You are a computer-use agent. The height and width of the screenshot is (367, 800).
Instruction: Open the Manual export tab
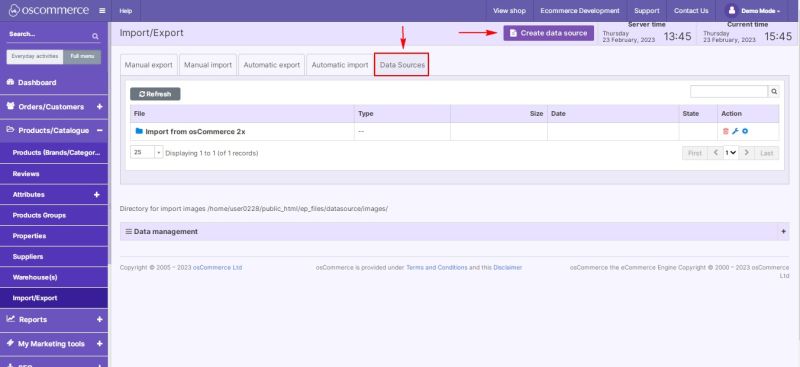tap(148, 65)
